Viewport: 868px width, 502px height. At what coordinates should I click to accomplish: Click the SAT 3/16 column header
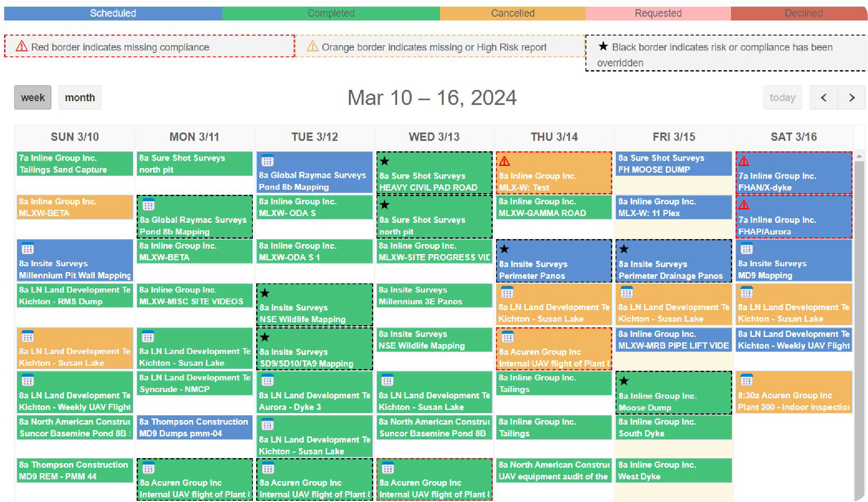794,137
